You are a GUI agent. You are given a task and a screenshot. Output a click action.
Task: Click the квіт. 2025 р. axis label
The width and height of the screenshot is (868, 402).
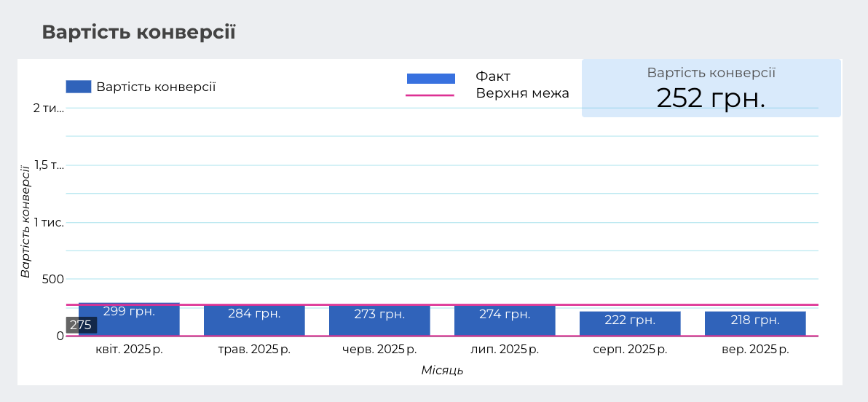pyautogui.click(x=129, y=350)
